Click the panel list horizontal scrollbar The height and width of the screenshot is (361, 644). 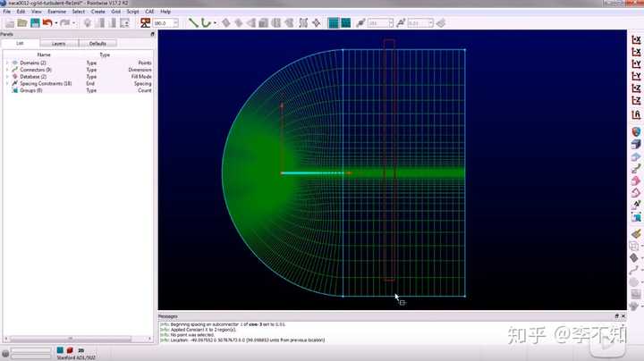tap(78, 339)
